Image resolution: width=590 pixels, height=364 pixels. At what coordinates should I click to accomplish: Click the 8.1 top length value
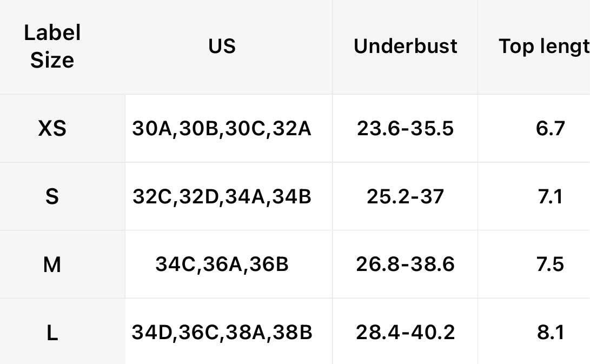tap(551, 333)
